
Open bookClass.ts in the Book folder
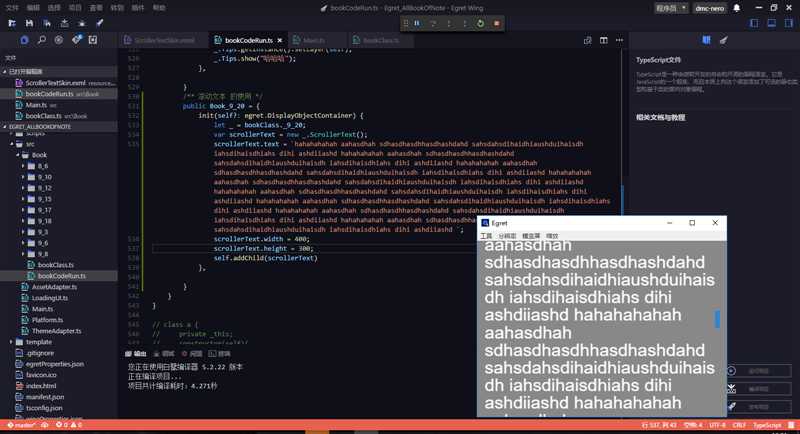[x=56, y=265]
